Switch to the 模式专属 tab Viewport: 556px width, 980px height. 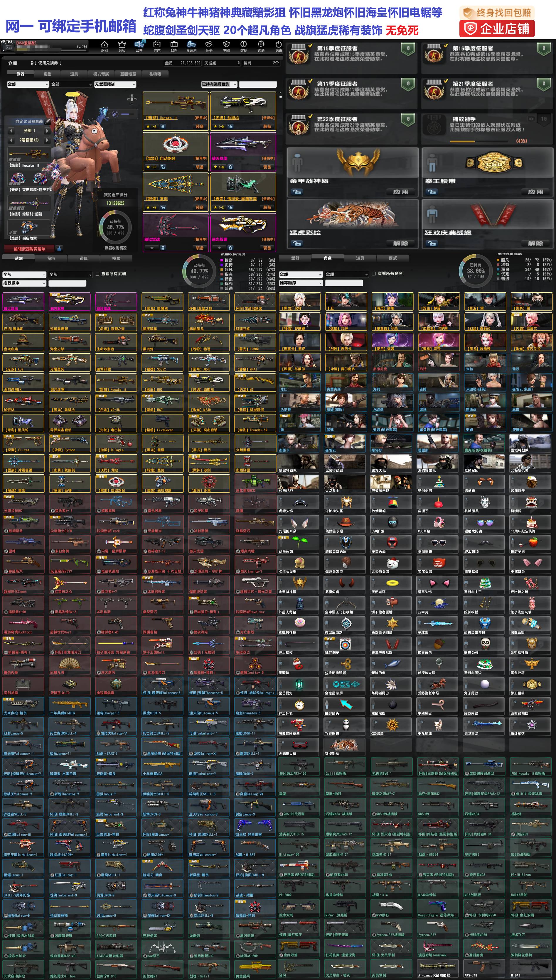click(101, 74)
